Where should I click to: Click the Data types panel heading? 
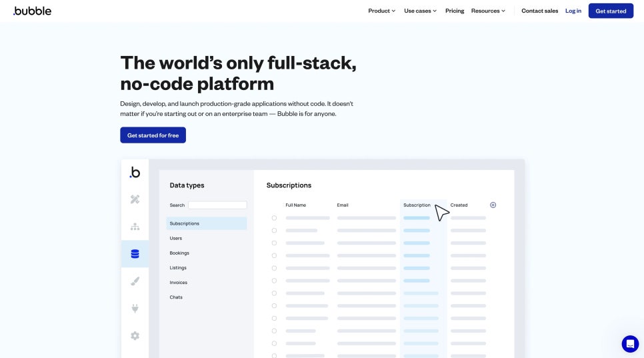[x=187, y=185]
